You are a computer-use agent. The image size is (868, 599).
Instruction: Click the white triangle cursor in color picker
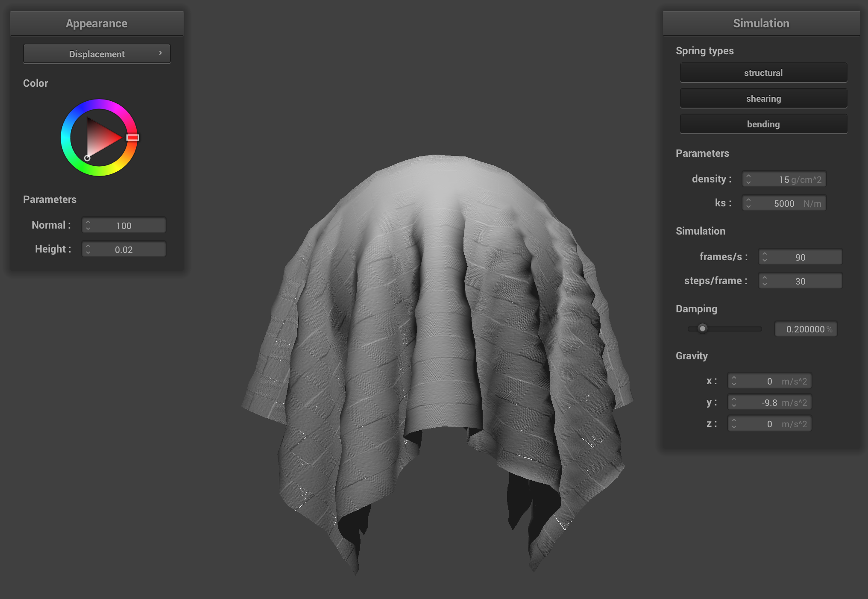pos(87,158)
